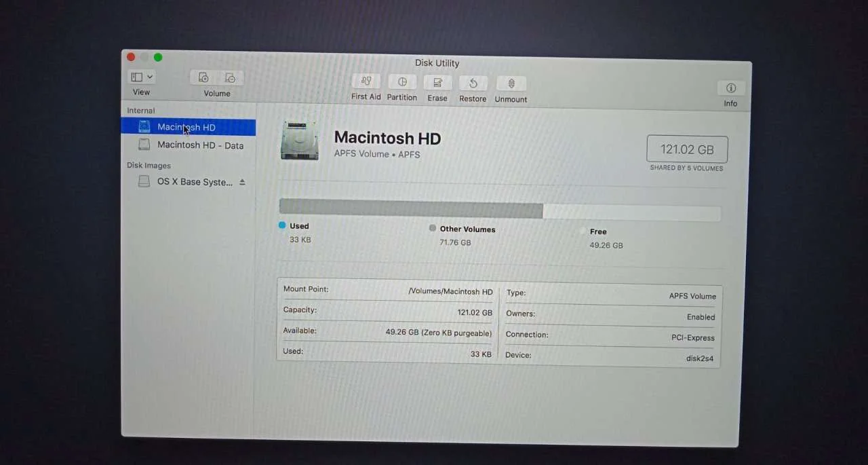Click the Capacity 121.02 GB table value
This screenshot has width=868, height=465.
point(475,312)
